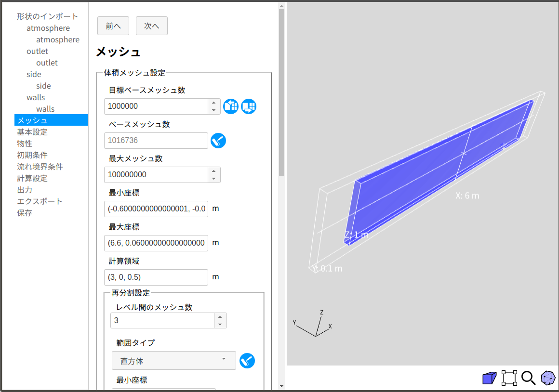Select the highlighted メッシュ sidebar item
Image resolution: width=559 pixels, height=392 pixels.
tap(52, 120)
